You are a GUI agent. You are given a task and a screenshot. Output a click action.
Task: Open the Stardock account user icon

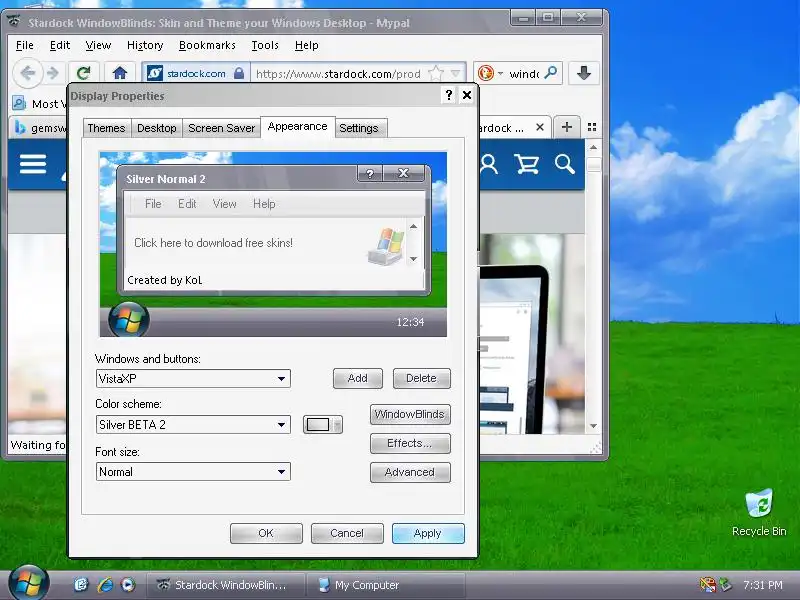[489, 164]
